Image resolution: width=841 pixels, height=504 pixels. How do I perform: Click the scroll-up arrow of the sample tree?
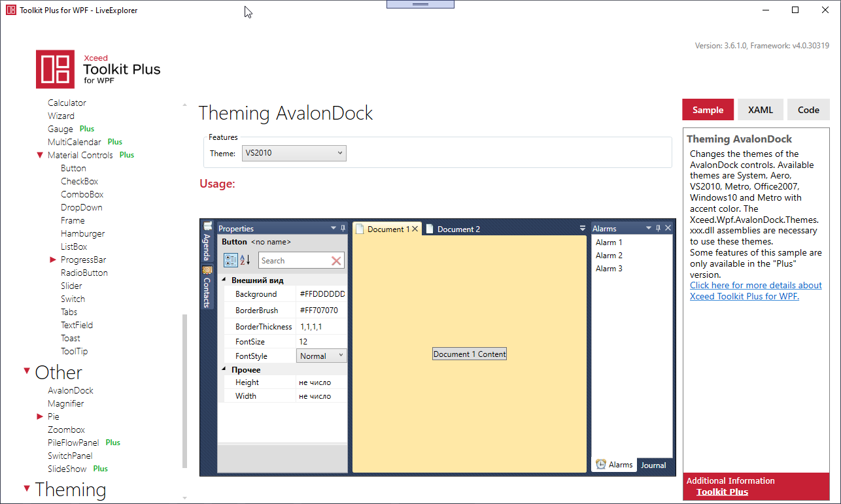(184, 105)
